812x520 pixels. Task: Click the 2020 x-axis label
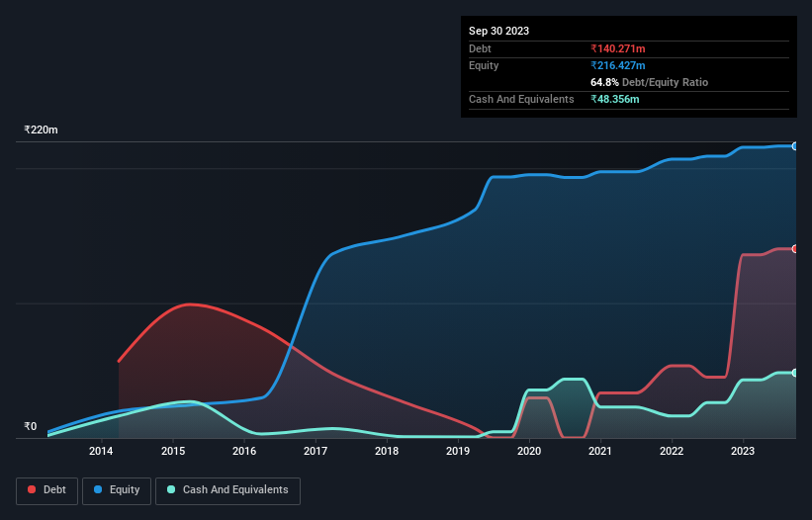pos(529,451)
